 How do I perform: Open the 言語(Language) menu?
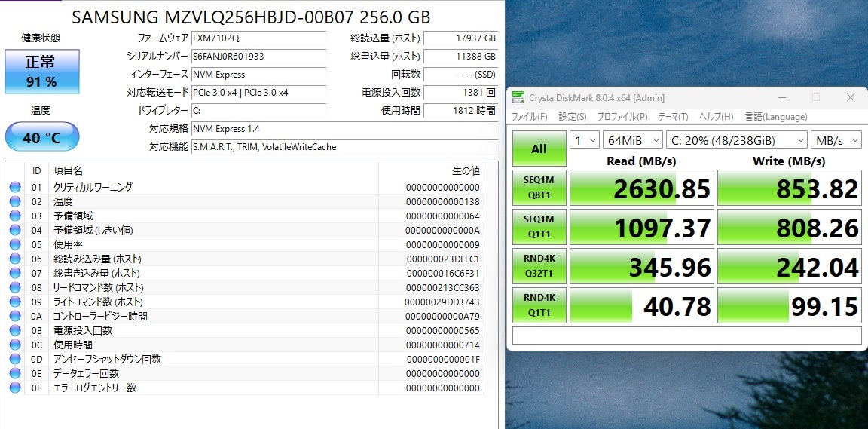776,117
